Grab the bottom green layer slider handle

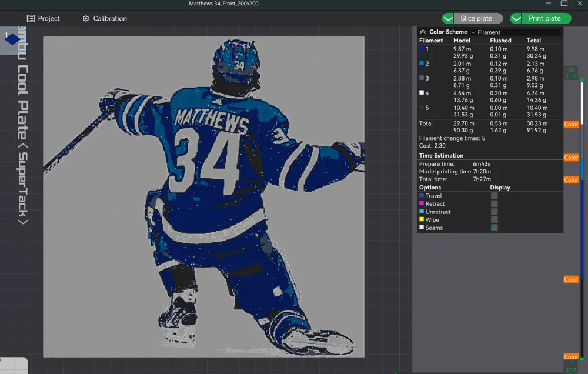tap(582, 359)
